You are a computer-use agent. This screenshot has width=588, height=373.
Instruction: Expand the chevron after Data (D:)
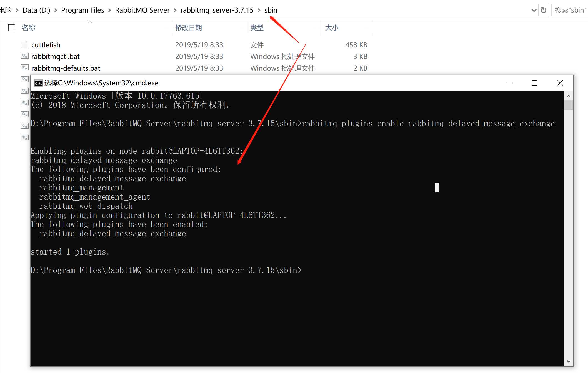56,10
